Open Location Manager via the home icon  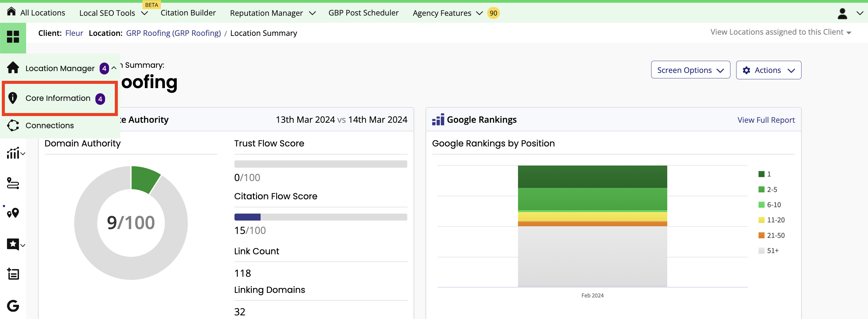tap(13, 68)
